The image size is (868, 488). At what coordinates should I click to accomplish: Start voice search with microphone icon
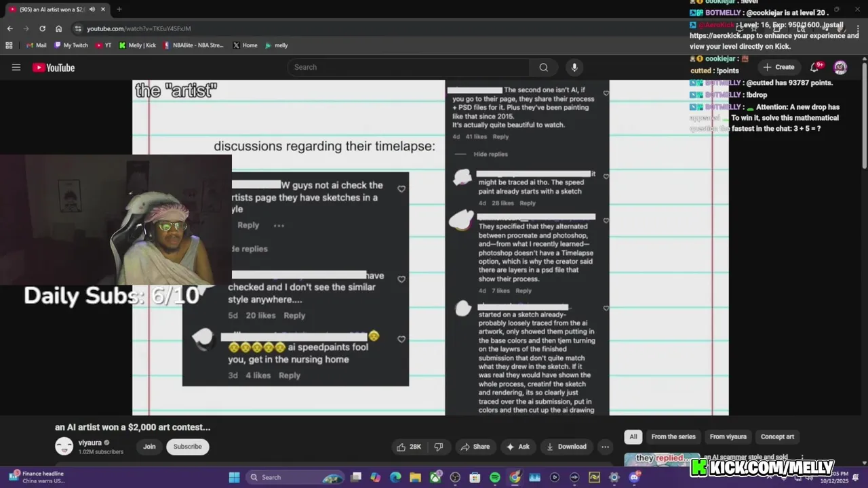click(x=574, y=67)
